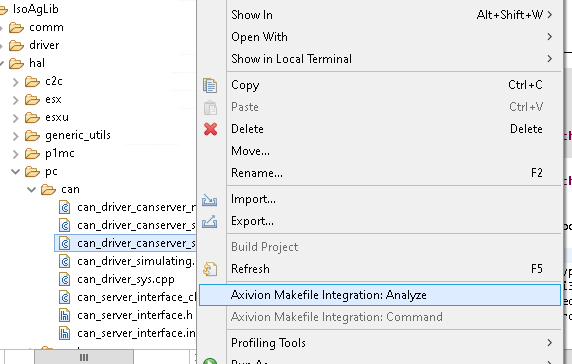Expand the esxu folder node
The height and width of the screenshot is (364, 572).
pyautogui.click(x=15, y=118)
